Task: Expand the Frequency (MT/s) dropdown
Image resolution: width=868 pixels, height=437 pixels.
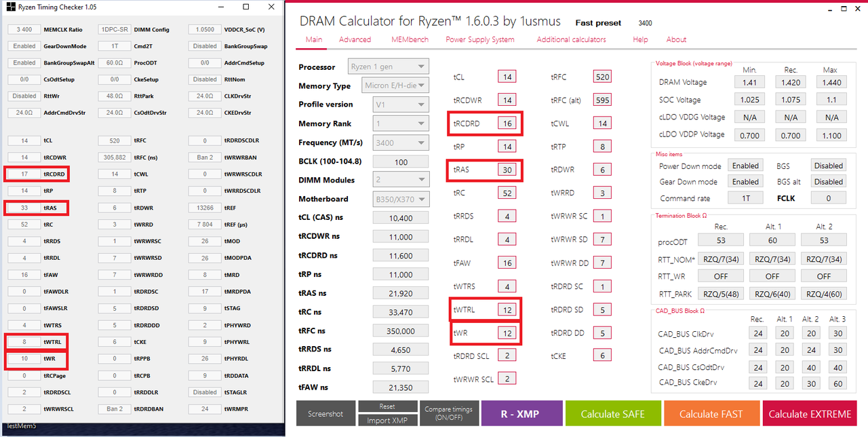Action: pyautogui.click(x=400, y=142)
